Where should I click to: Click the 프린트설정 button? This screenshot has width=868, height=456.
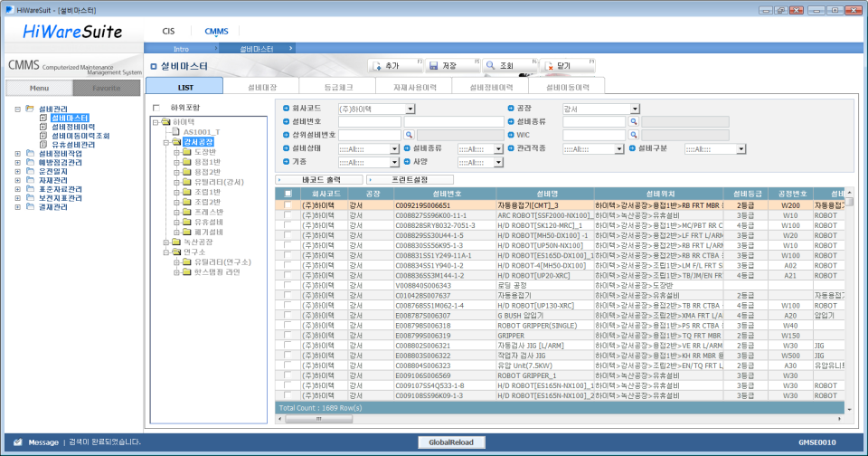[x=410, y=179]
